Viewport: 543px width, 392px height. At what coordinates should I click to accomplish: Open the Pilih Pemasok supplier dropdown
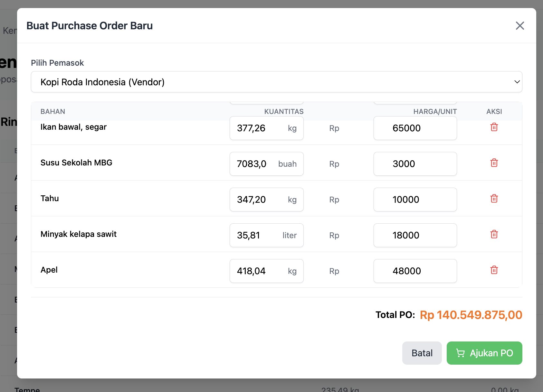[x=276, y=82]
